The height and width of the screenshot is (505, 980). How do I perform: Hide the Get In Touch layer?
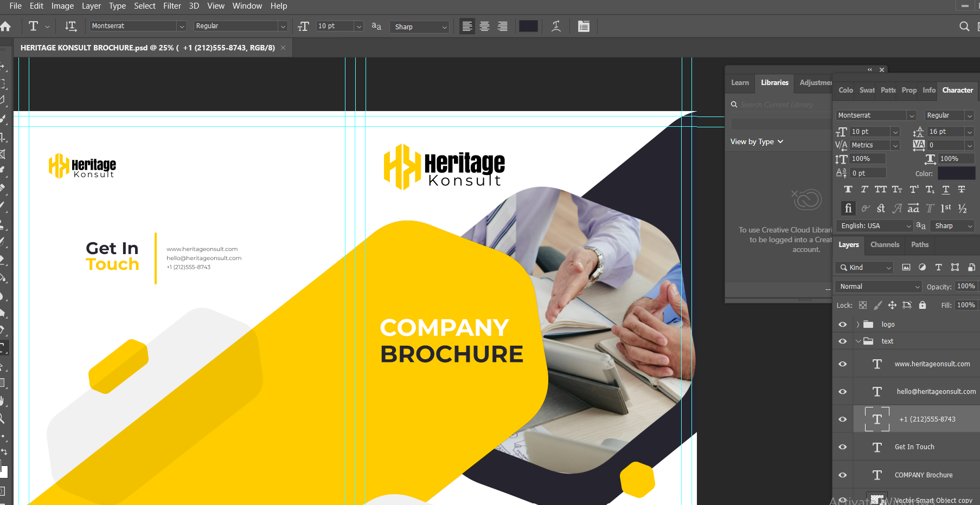tap(842, 447)
